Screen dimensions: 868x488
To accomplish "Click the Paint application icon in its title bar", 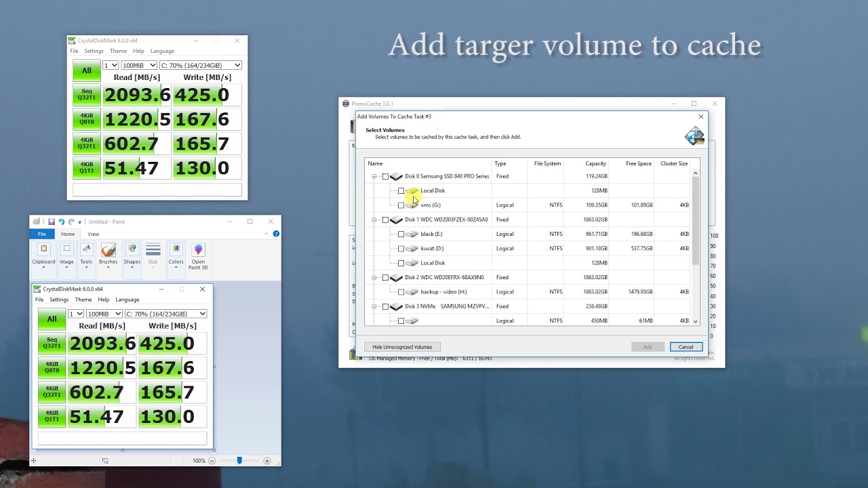I will pyautogui.click(x=36, y=222).
